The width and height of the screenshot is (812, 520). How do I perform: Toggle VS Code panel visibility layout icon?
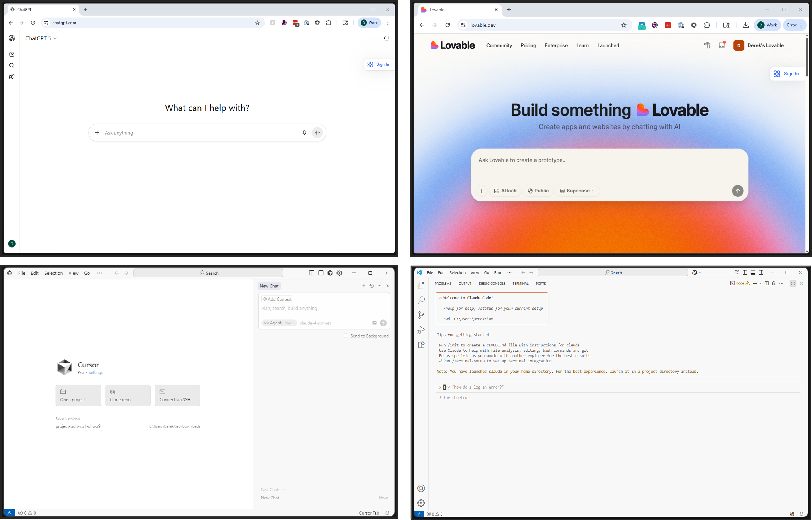(753, 272)
